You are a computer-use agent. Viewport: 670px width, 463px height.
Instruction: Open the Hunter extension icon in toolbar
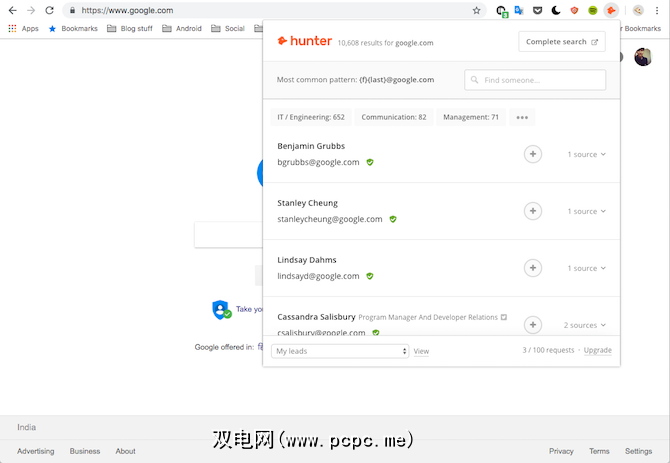click(611, 10)
